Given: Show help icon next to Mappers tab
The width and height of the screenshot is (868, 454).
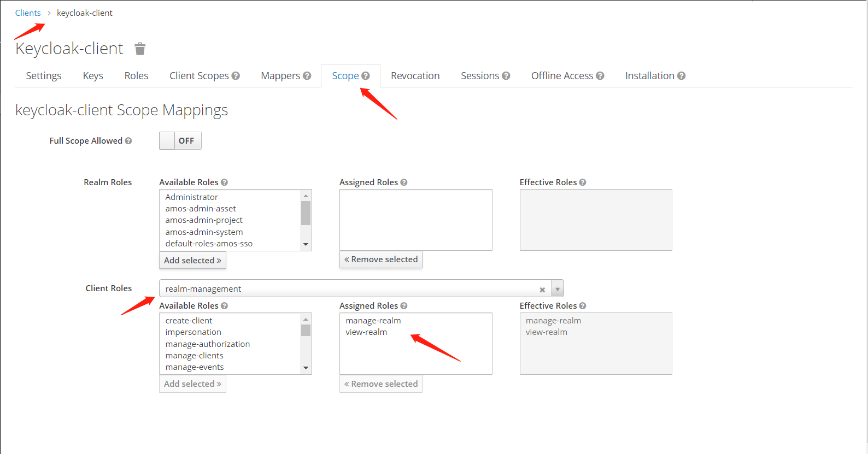Looking at the screenshot, I should pos(307,76).
